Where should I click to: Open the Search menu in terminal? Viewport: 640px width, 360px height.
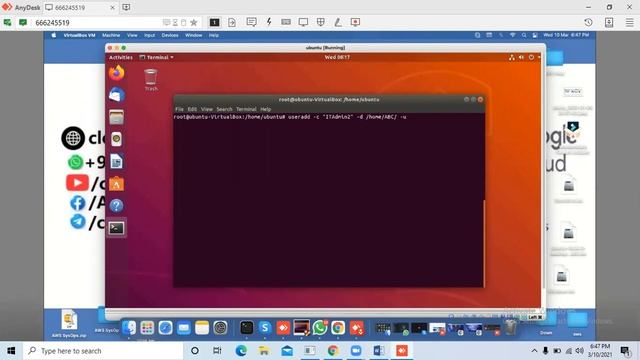(224, 109)
